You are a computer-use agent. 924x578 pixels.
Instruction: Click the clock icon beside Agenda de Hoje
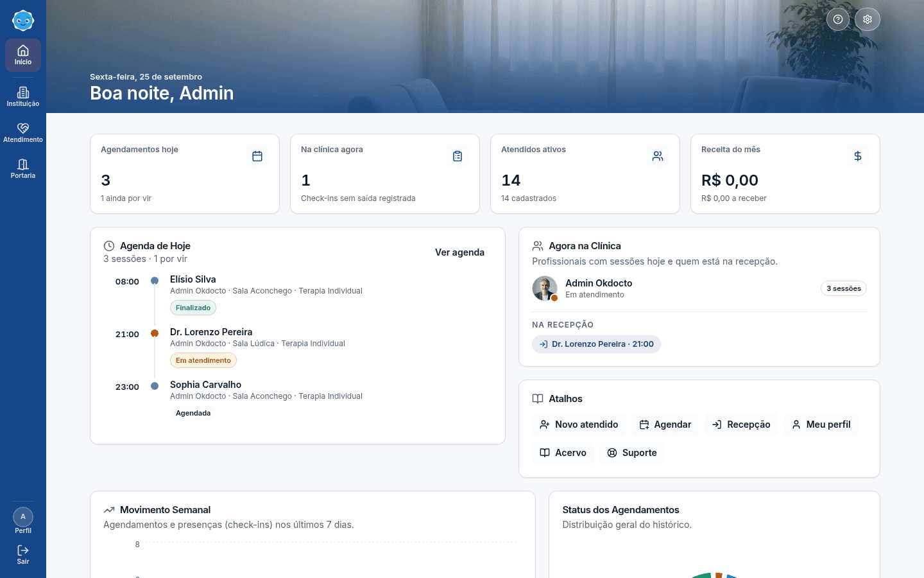(109, 246)
